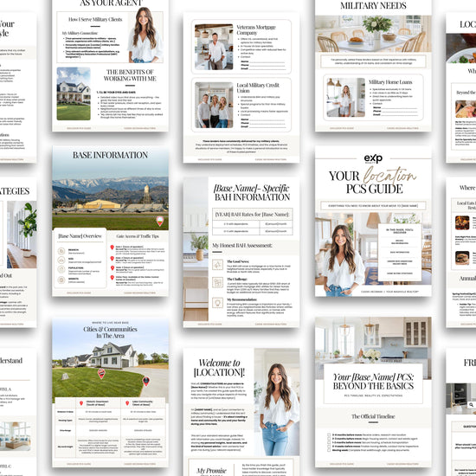Click the Visitor Pass red pin in gate list
This screenshot has height=476, width=476.
(x=112, y=278)
